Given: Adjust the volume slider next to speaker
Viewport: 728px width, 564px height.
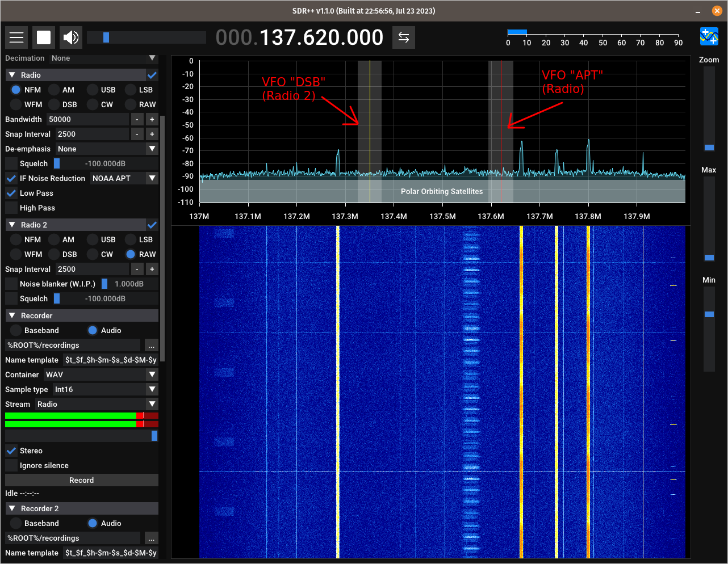Looking at the screenshot, I should coord(147,37).
